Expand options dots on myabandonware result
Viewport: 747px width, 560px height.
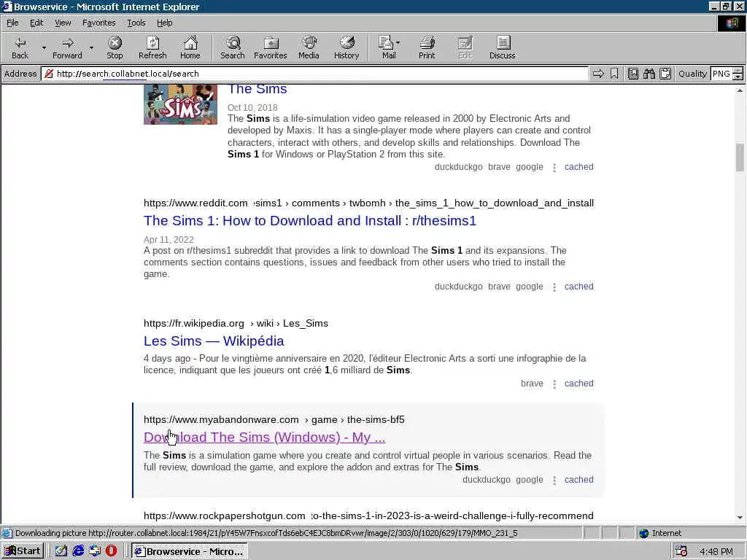click(554, 481)
